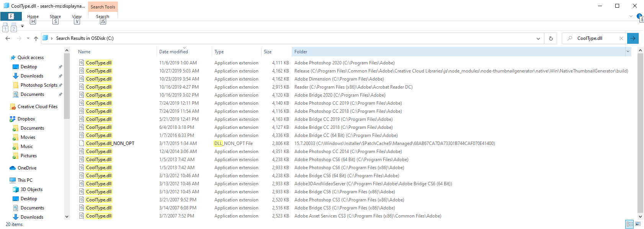This screenshot has height=229, width=644.
Task: Click the Quick access star icon
Action: point(13,58)
